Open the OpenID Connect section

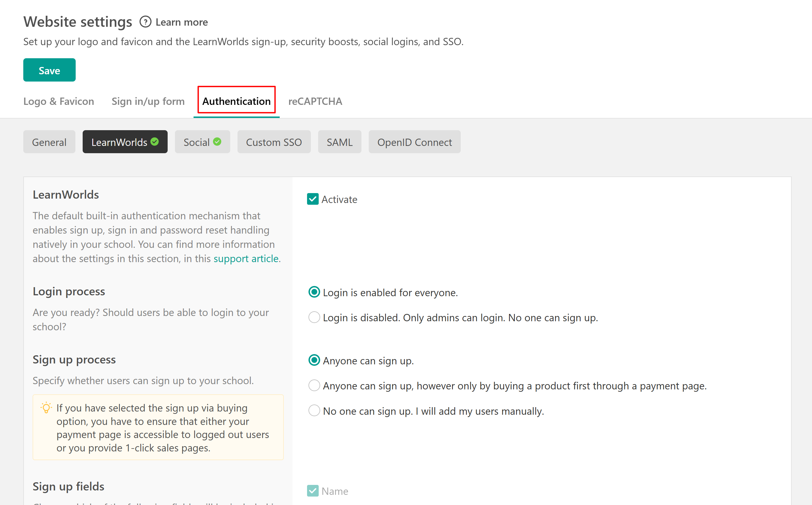pyautogui.click(x=414, y=142)
